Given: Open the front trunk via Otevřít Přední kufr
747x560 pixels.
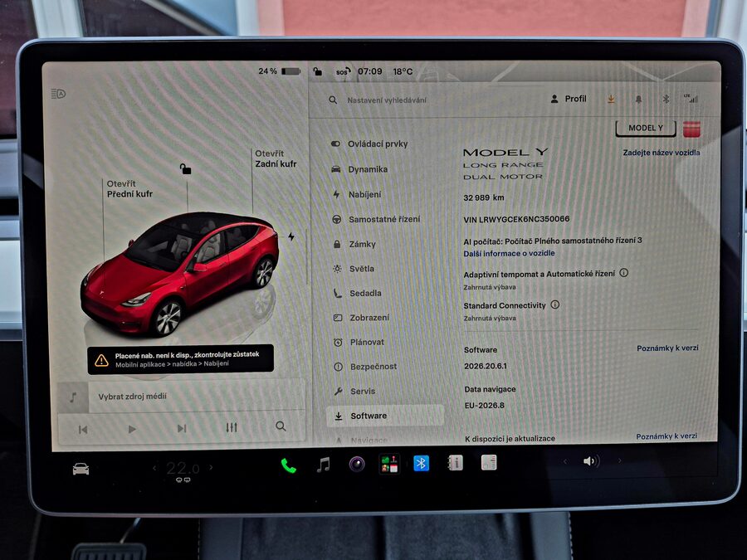Looking at the screenshot, I should coord(129,189).
